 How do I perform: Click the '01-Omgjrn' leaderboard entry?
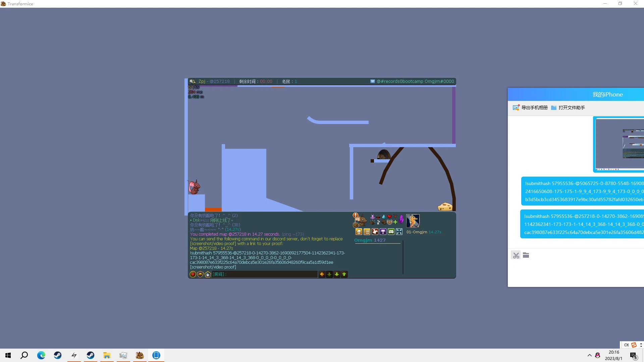point(417,232)
